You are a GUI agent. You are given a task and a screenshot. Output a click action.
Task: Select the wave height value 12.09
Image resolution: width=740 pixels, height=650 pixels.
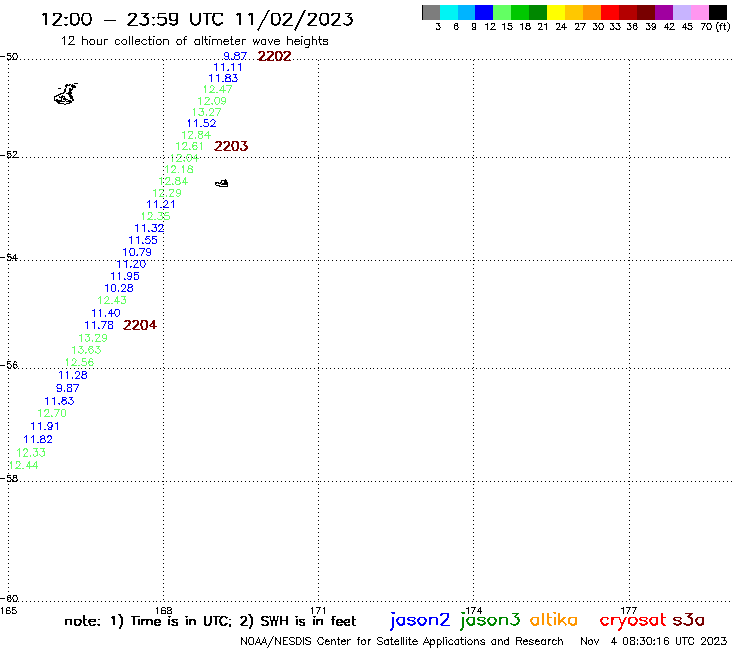tap(212, 101)
